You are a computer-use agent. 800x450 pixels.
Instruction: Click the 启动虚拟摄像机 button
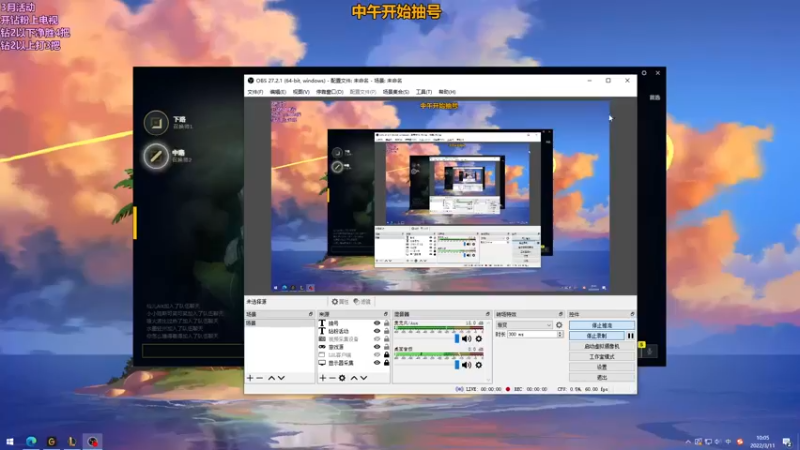click(x=602, y=346)
